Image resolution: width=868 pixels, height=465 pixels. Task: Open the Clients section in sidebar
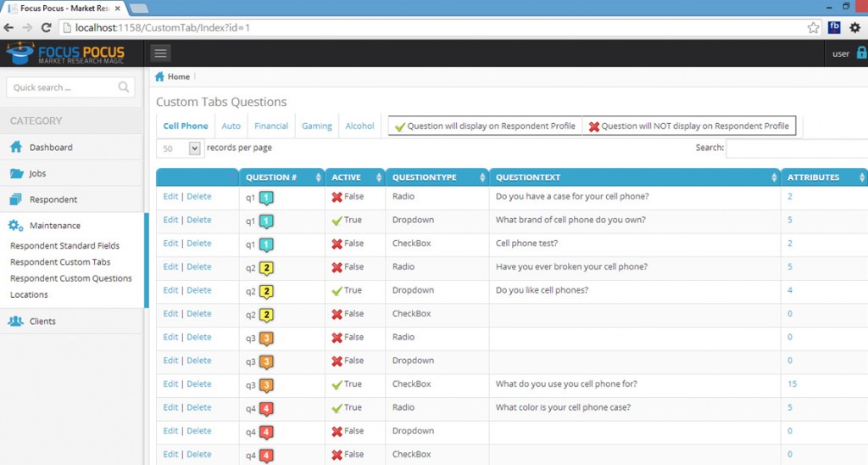pos(42,322)
